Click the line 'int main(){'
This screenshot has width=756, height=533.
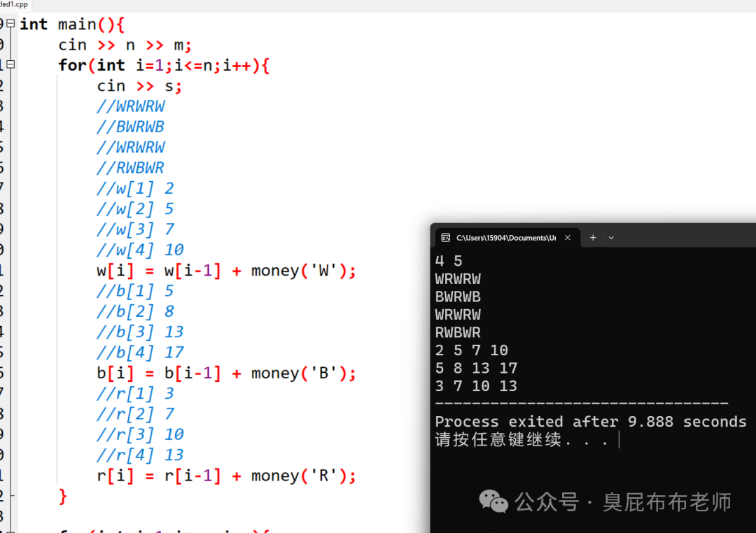click(x=72, y=24)
